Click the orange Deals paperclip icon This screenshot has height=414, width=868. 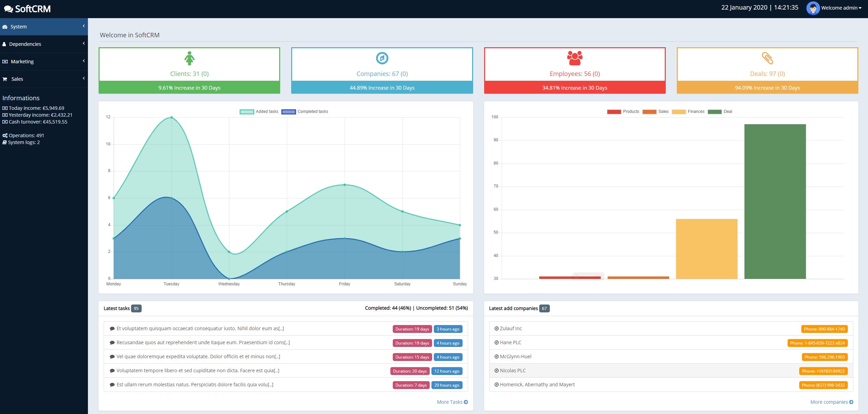(x=767, y=58)
